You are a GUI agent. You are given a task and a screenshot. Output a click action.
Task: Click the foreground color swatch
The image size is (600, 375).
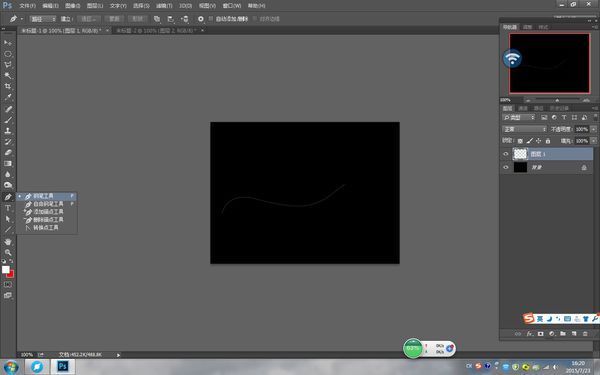coord(6,270)
